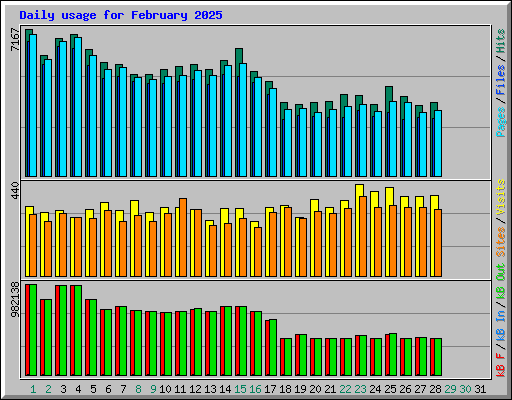Select day 28 on the x-axis
The height and width of the screenshot is (400, 512).
pyautogui.click(x=435, y=389)
